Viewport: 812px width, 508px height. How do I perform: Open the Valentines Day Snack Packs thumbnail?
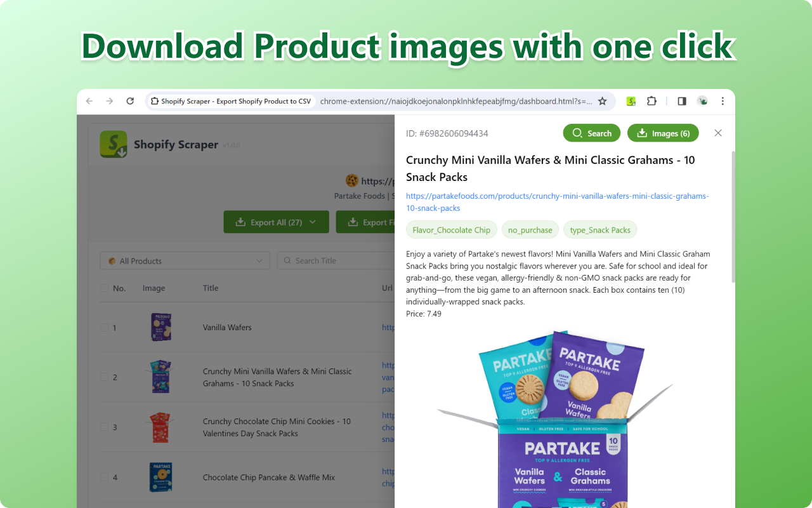click(161, 427)
